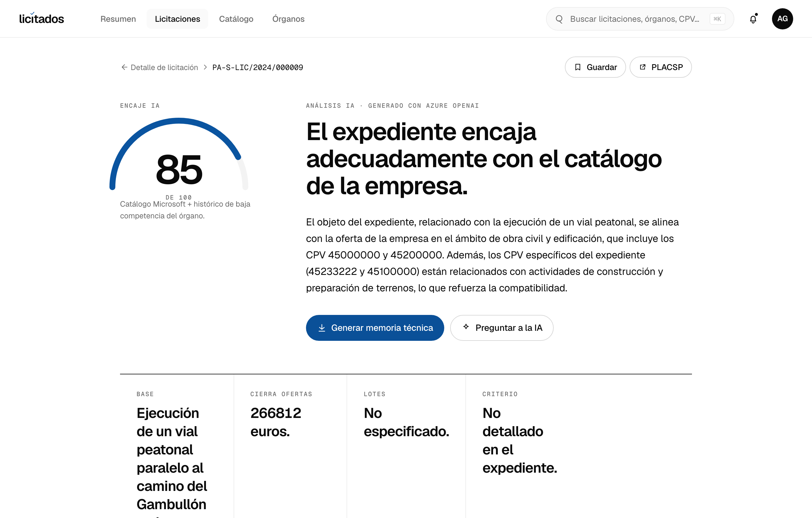Select the Licitaciones tab
Viewport: 812px width, 518px height.
tap(177, 19)
